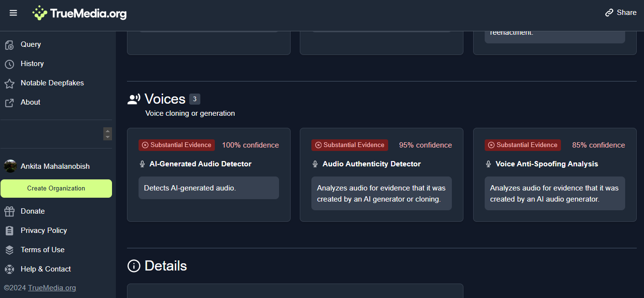644x298 pixels.
Task: Click the Help & Contact lifebuoy icon
Action: 9,269
